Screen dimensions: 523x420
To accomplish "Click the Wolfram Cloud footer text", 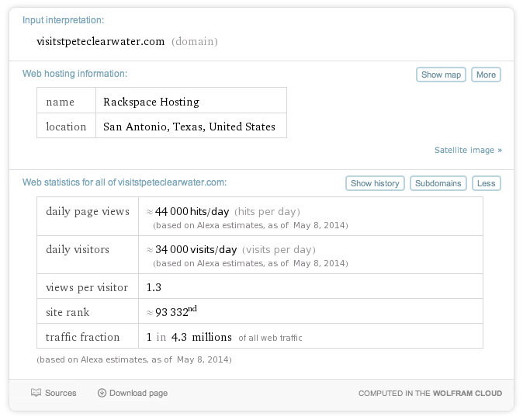I will (x=430, y=394).
